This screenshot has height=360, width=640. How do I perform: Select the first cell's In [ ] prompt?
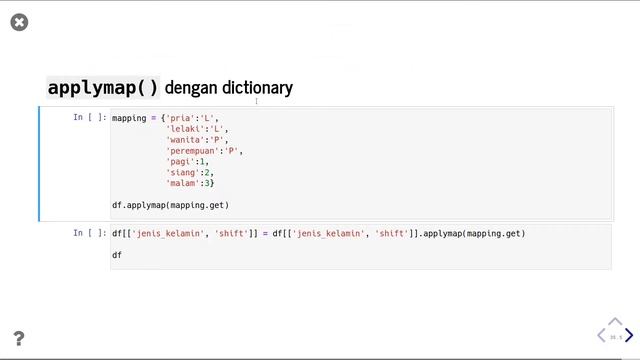click(x=90, y=118)
